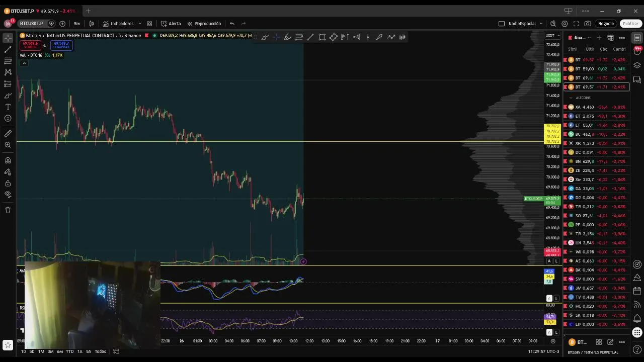The width and height of the screenshot is (644, 362).
Task: Select the brush tool in left toolbar
Action: point(8,96)
